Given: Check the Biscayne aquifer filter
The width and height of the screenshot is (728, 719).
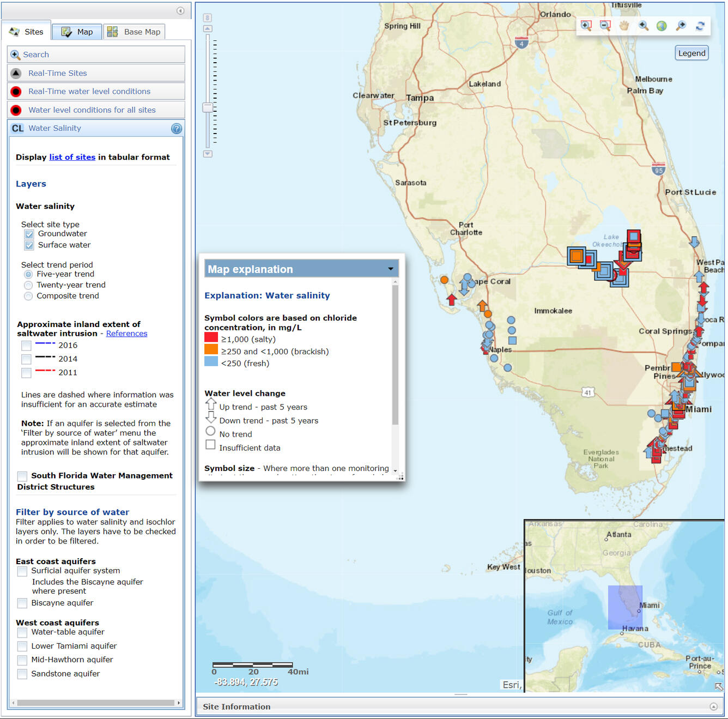Looking at the screenshot, I should coord(22,603).
